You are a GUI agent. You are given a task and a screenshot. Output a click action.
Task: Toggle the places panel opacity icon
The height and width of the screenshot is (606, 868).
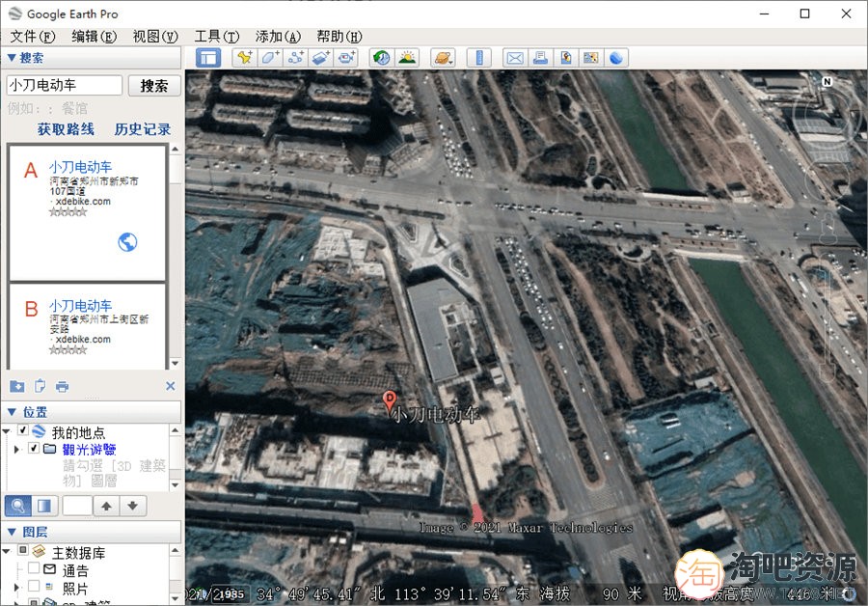coord(44,506)
